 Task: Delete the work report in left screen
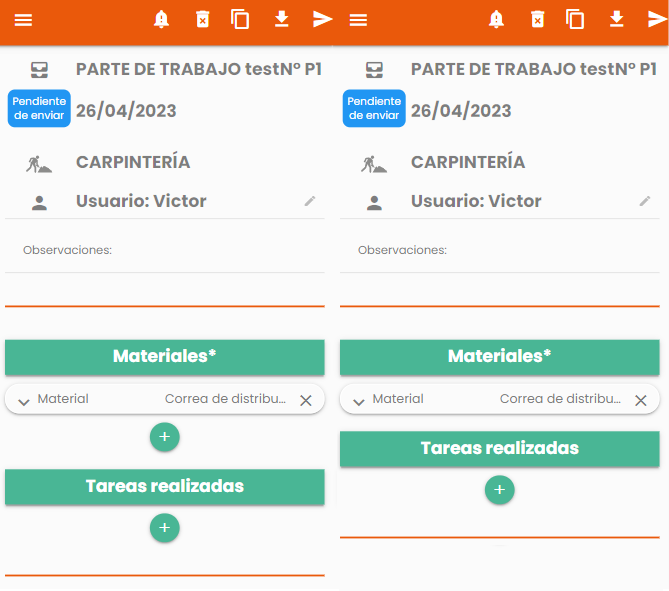coord(203,19)
